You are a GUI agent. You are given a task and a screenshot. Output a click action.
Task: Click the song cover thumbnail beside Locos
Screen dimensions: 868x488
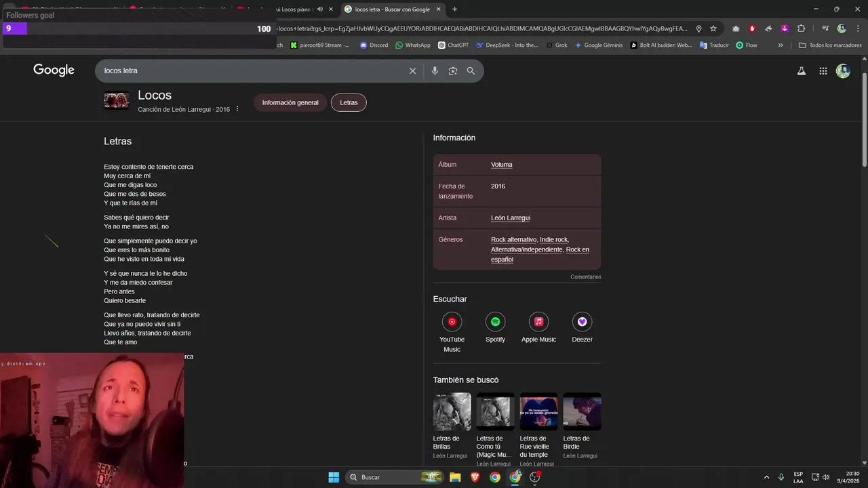tap(116, 100)
